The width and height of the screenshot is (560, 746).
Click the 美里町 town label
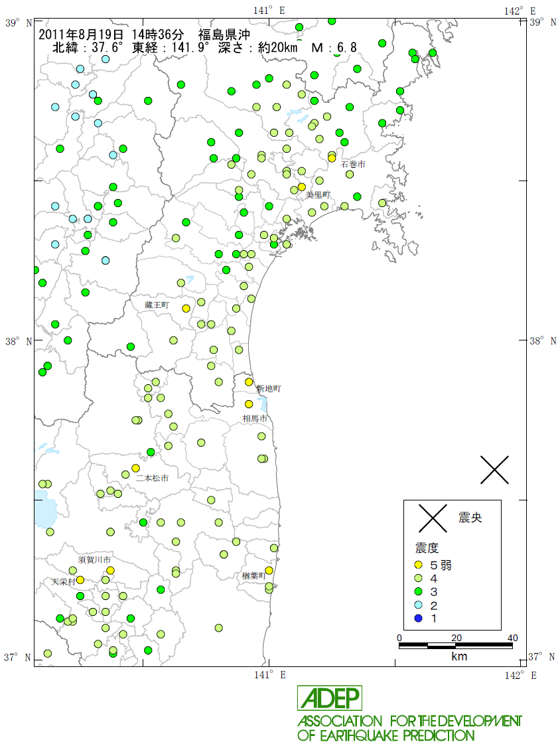[x=318, y=194]
